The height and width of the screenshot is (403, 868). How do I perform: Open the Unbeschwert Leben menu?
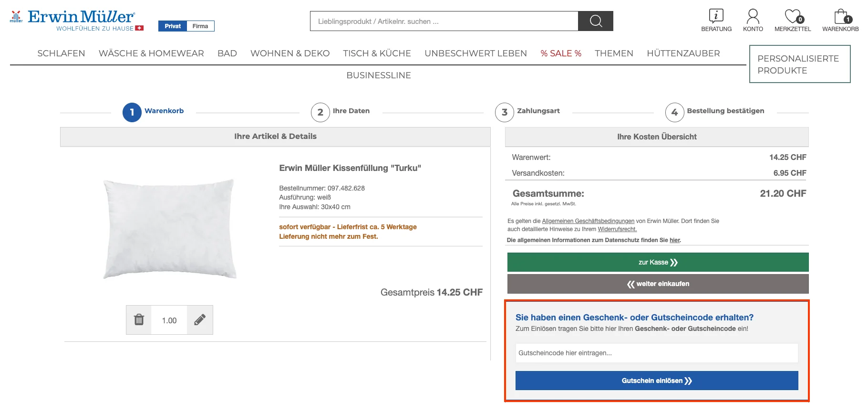475,53
